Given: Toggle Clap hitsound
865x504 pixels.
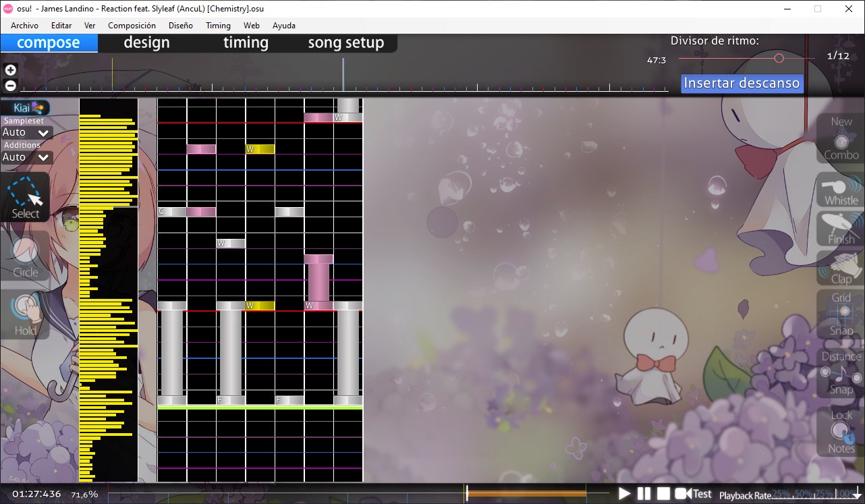Looking at the screenshot, I should [841, 269].
